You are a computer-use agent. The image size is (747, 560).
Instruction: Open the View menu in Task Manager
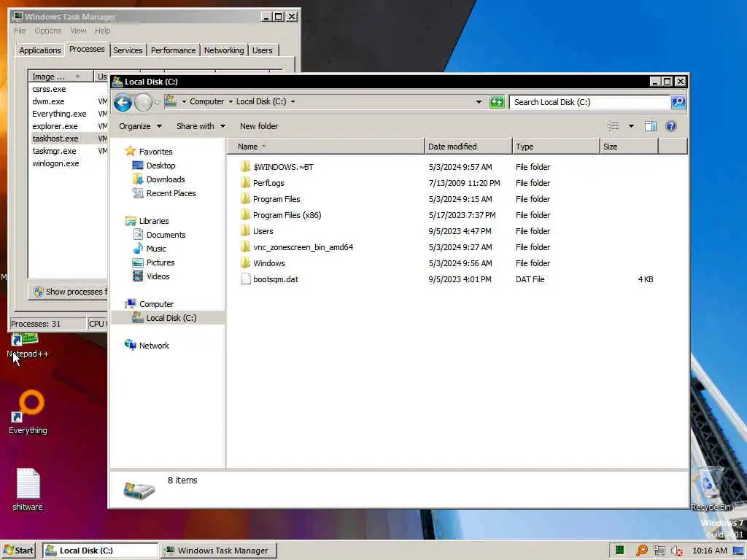click(x=78, y=31)
